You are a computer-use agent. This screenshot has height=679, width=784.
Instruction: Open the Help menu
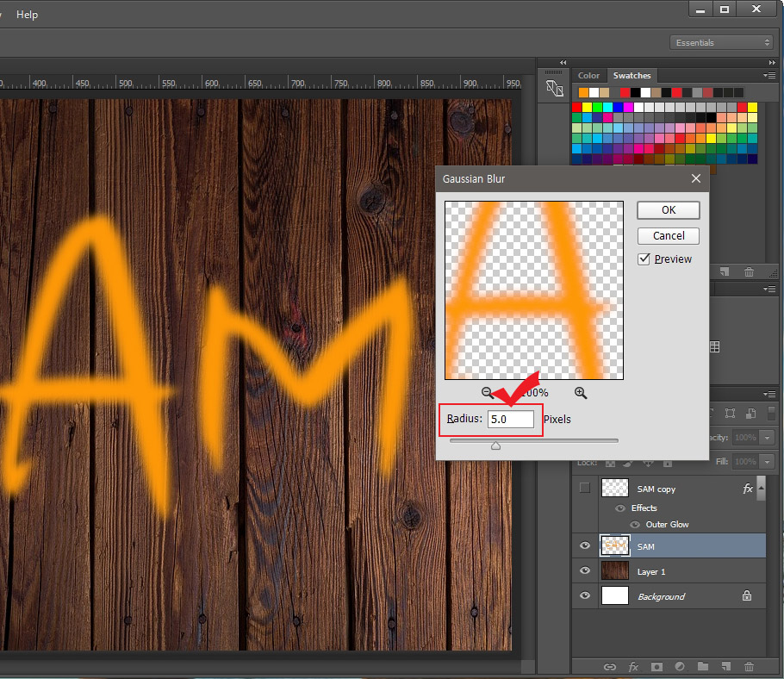click(27, 15)
